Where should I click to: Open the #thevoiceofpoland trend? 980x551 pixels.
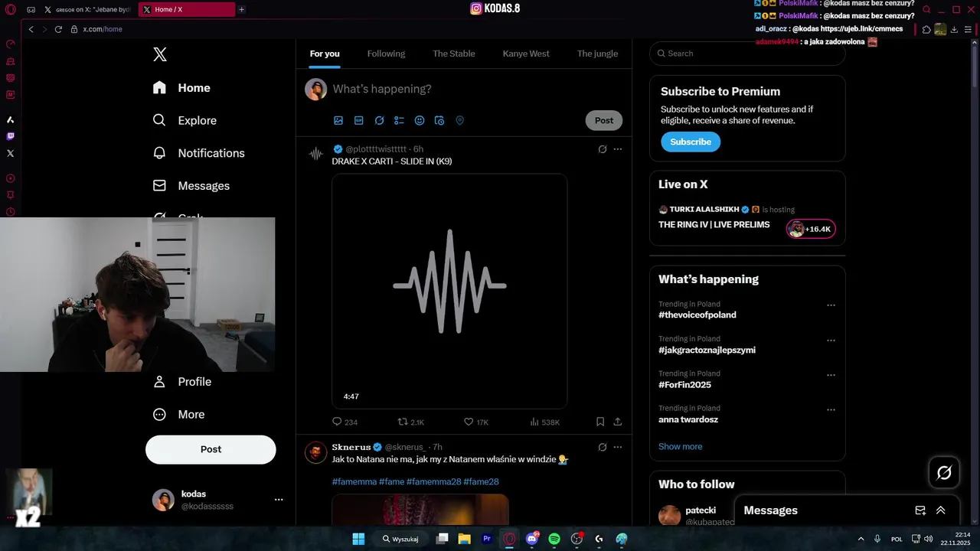[x=697, y=315]
